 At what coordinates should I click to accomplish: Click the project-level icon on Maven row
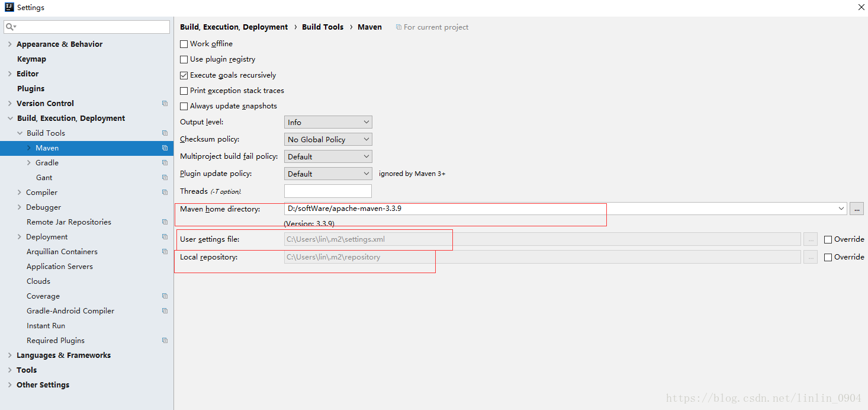pos(165,148)
